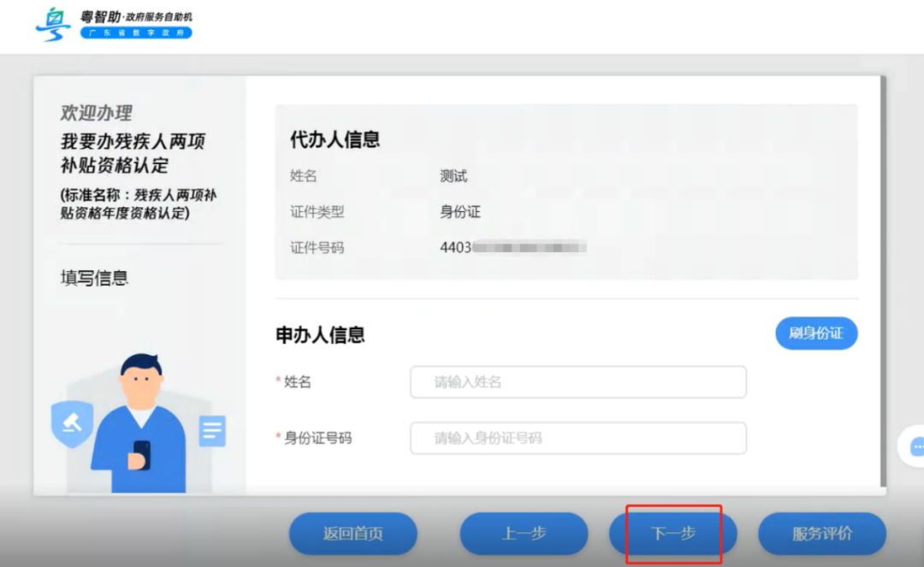Click the shield gavel icon in the illustration

pos(71,423)
